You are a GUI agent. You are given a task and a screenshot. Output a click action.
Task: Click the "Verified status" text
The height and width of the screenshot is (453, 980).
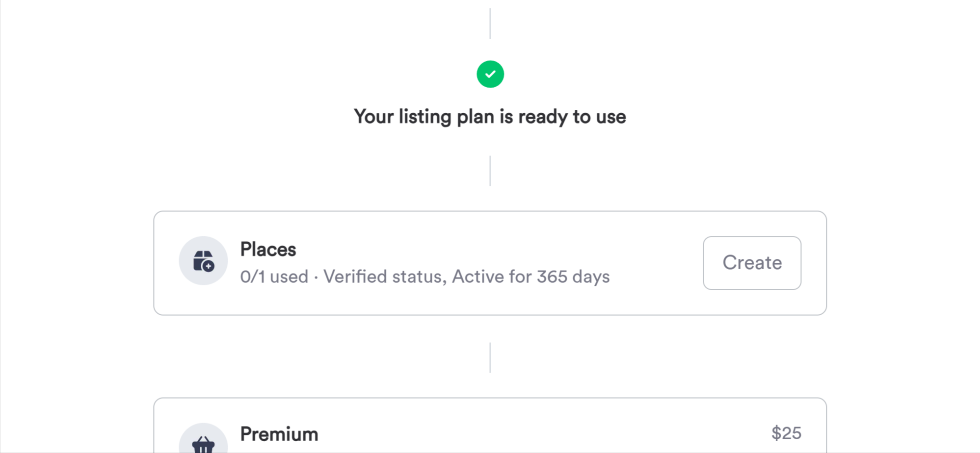(x=384, y=277)
